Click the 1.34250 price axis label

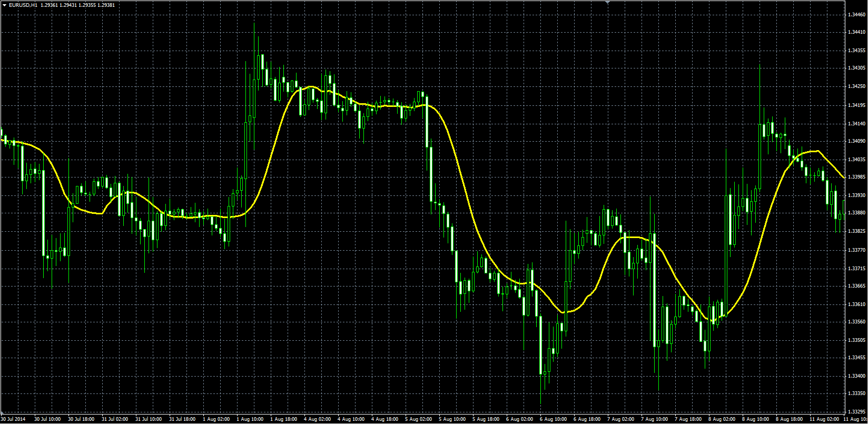[857, 86]
